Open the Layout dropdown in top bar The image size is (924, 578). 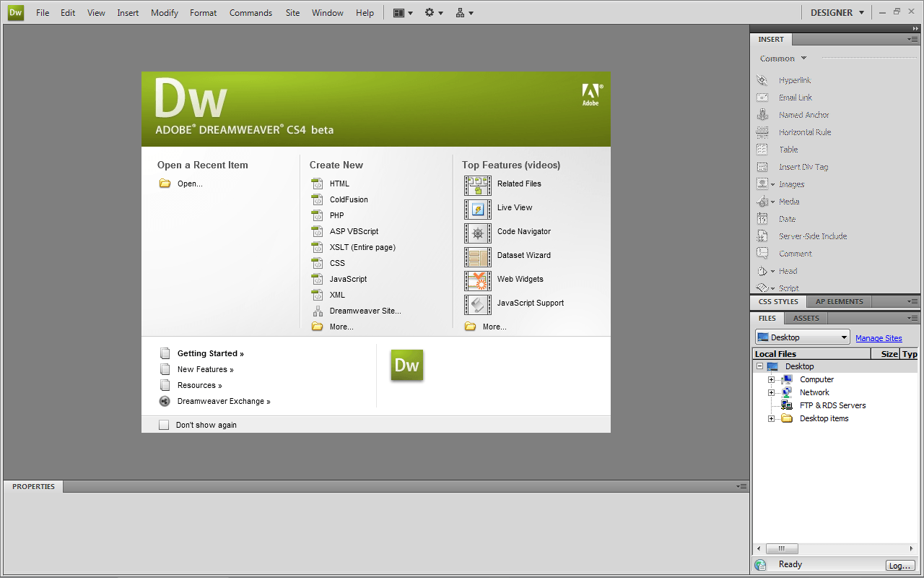pos(403,13)
